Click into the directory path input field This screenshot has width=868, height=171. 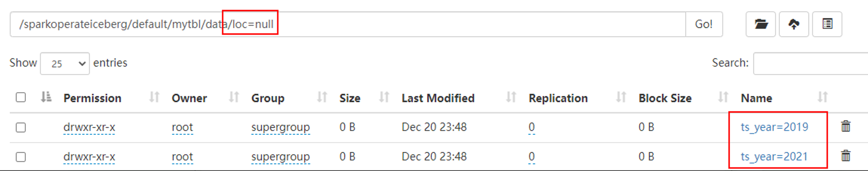(348, 24)
